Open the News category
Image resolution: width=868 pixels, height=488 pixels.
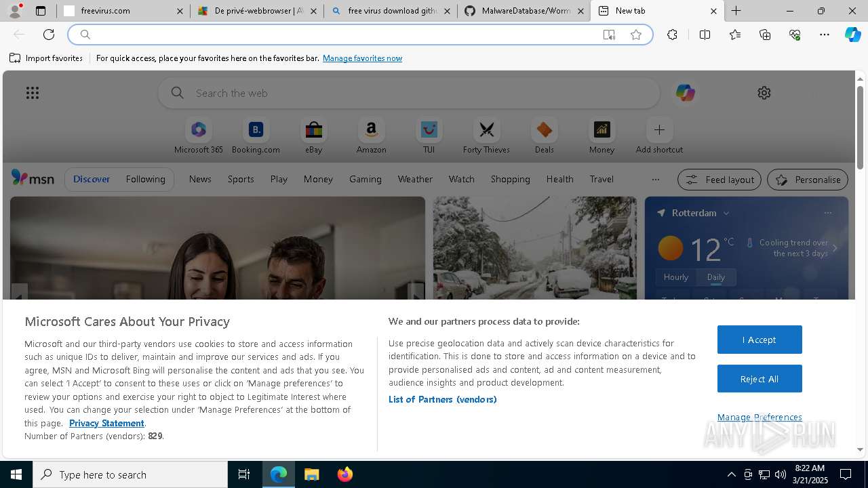pyautogui.click(x=200, y=179)
